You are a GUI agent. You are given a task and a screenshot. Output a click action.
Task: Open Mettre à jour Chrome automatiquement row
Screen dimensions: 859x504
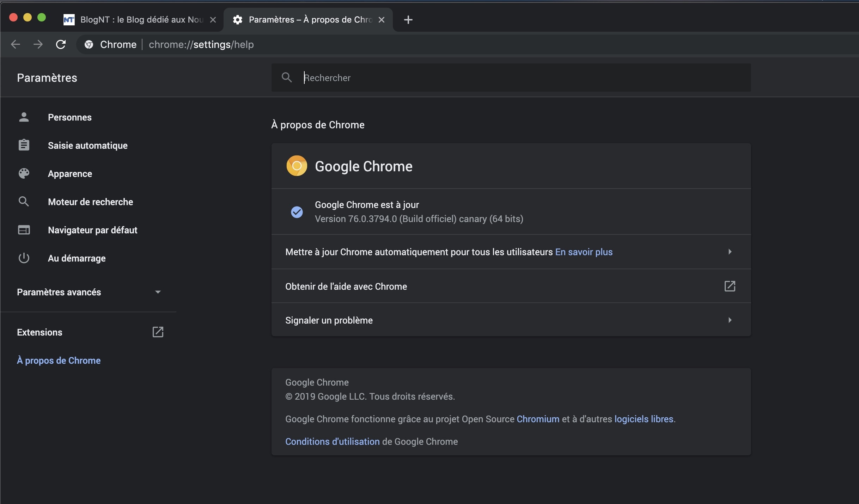click(511, 252)
